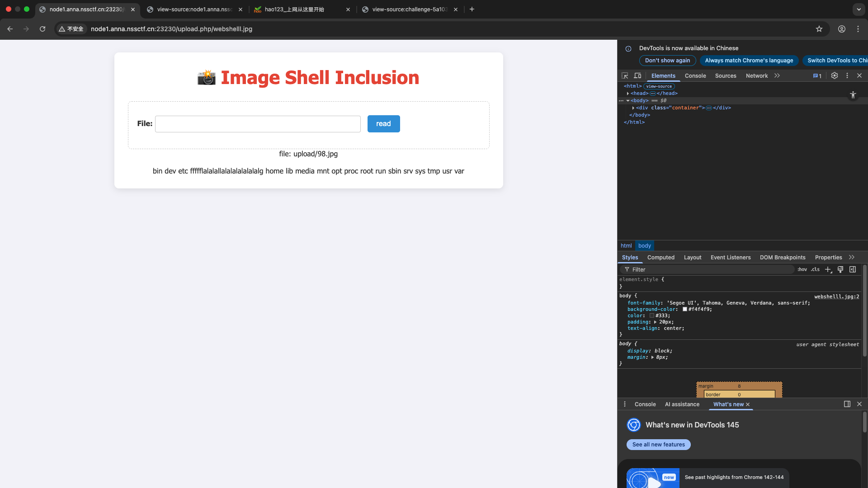This screenshot has width=868, height=488.
Task: Show more style pane tabs chevron
Action: click(x=852, y=258)
